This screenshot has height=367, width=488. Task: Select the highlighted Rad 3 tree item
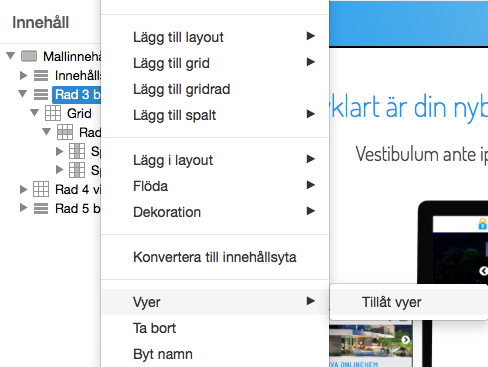77,95
